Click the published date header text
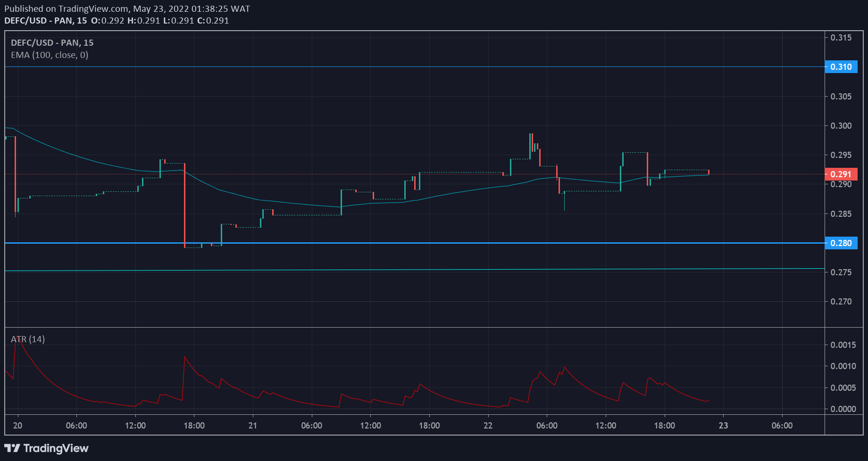The width and height of the screenshot is (868, 461). [x=127, y=9]
